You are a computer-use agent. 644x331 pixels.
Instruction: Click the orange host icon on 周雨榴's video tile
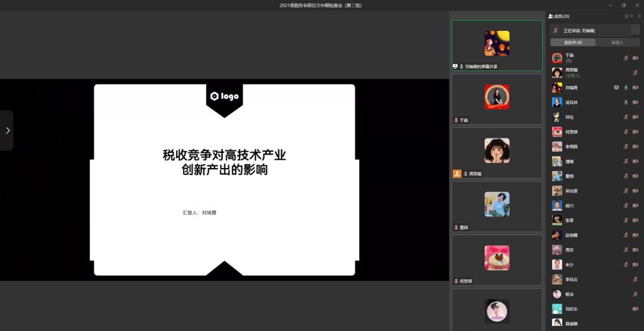coord(457,173)
